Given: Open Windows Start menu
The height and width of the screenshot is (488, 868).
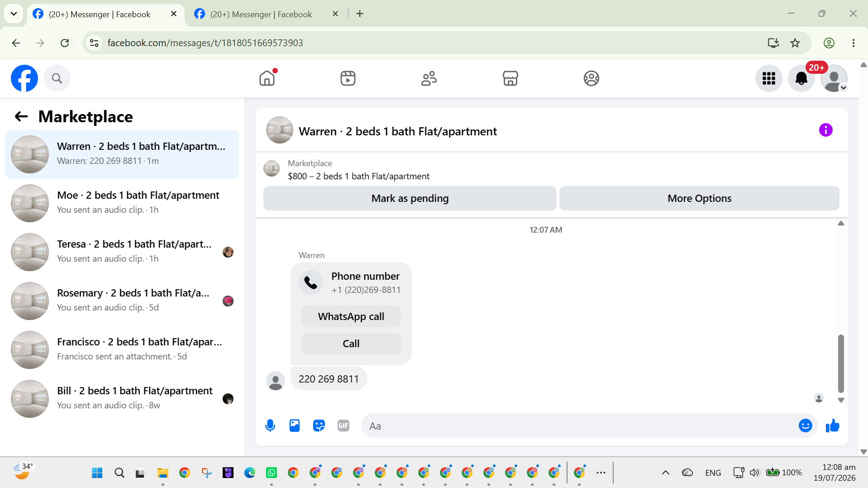Looking at the screenshot, I should (97, 473).
